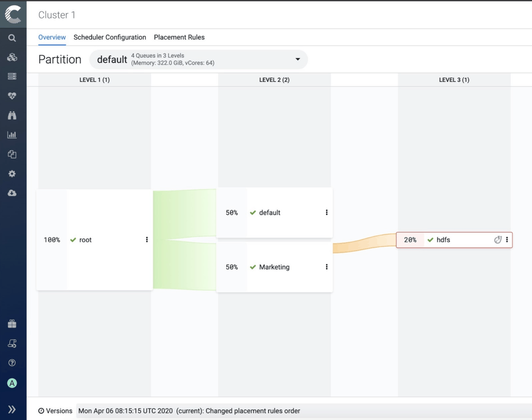Open the Administration gear icon

[12, 174]
